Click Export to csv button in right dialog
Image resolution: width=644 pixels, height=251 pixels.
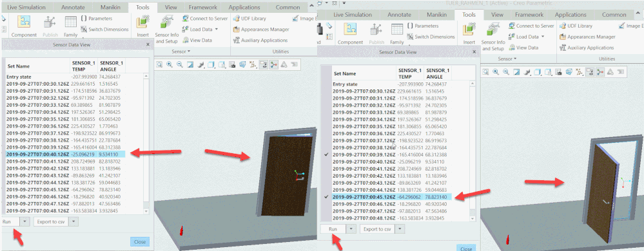tap(378, 229)
